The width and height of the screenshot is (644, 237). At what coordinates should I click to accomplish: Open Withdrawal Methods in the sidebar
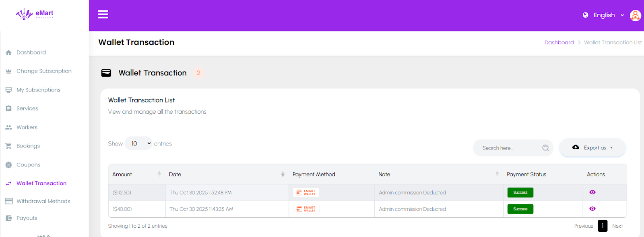coord(43,201)
